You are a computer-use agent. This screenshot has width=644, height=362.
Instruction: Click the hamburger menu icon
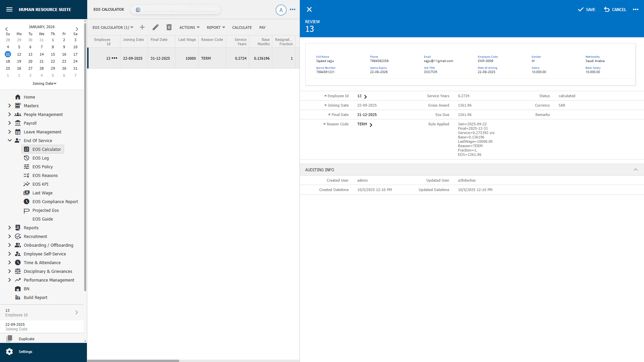click(x=9, y=9)
